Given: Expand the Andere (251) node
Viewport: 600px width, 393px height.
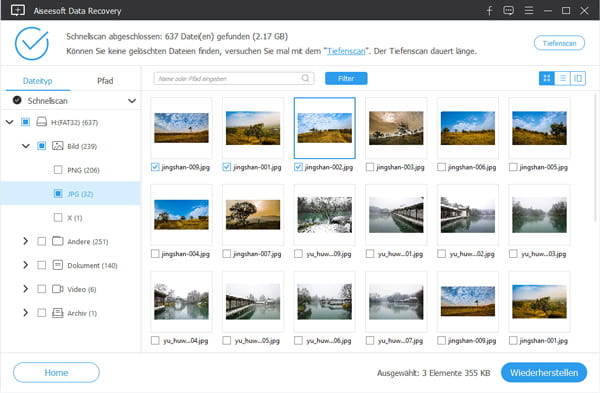Looking at the screenshot, I should (x=26, y=241).
